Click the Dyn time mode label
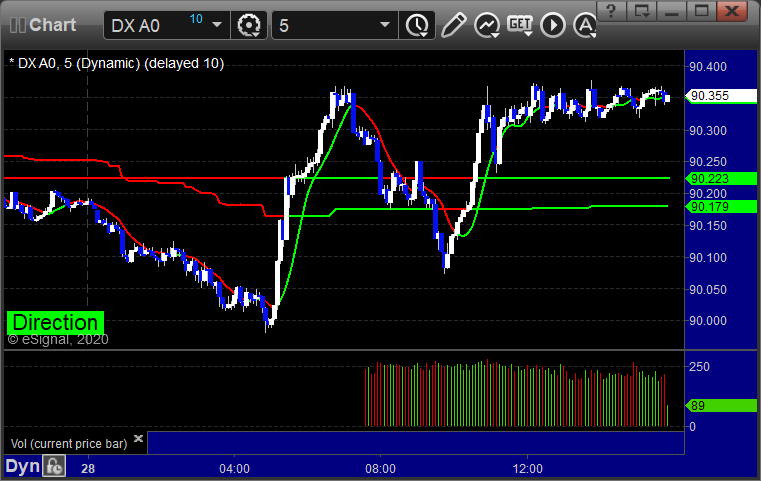761x481 pixels. [x=22, y=466]
